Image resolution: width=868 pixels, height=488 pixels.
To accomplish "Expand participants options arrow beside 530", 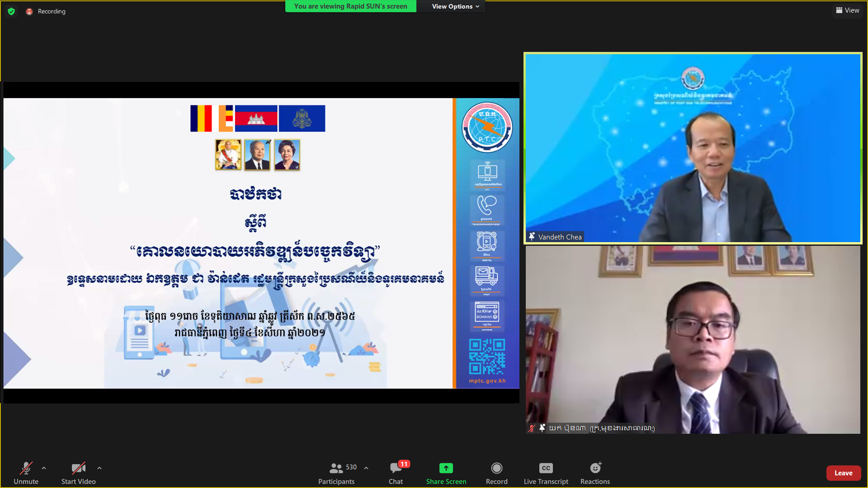I will (366, 468).
